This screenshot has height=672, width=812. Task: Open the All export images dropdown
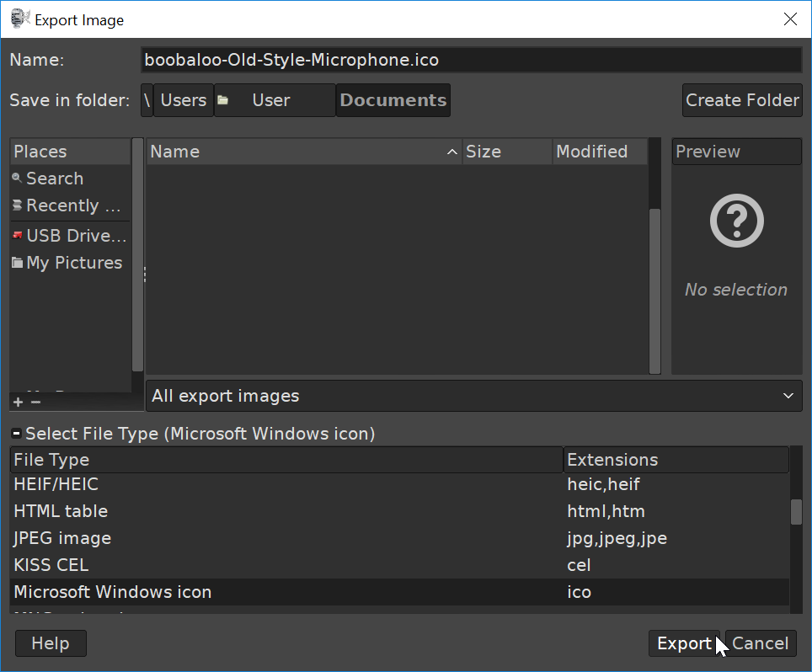473,396
